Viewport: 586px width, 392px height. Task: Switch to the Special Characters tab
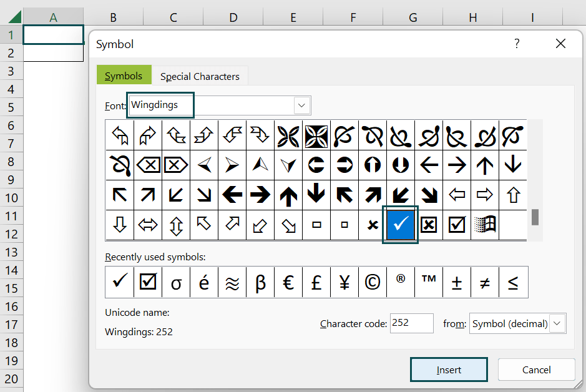200,76
